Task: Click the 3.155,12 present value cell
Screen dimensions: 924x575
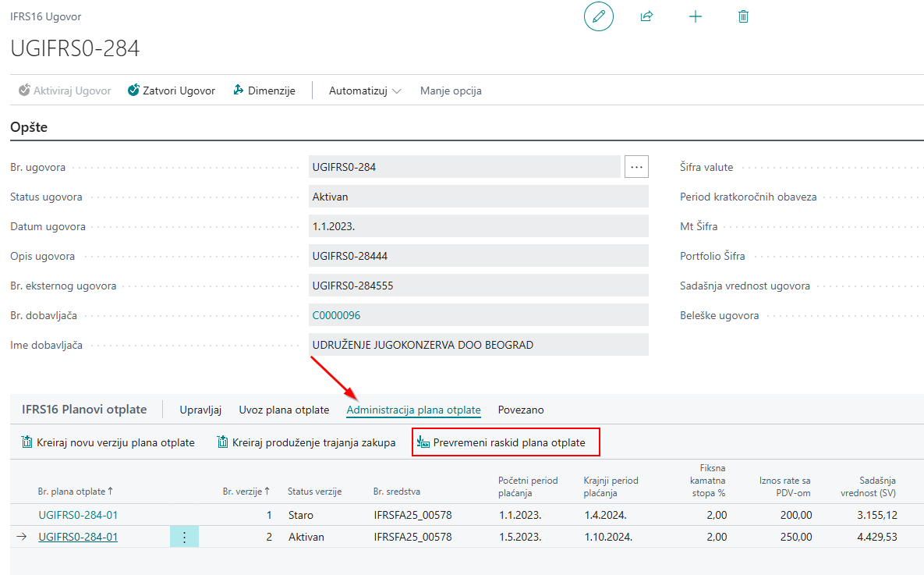Action: (877, 515)
